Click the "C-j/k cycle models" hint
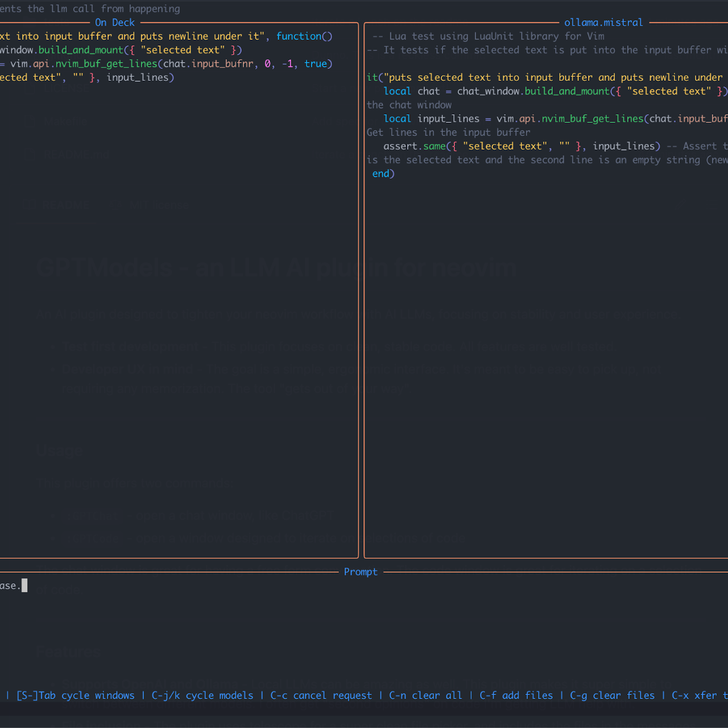Viewport: 728px width, 728px height. tap(202, 696)
